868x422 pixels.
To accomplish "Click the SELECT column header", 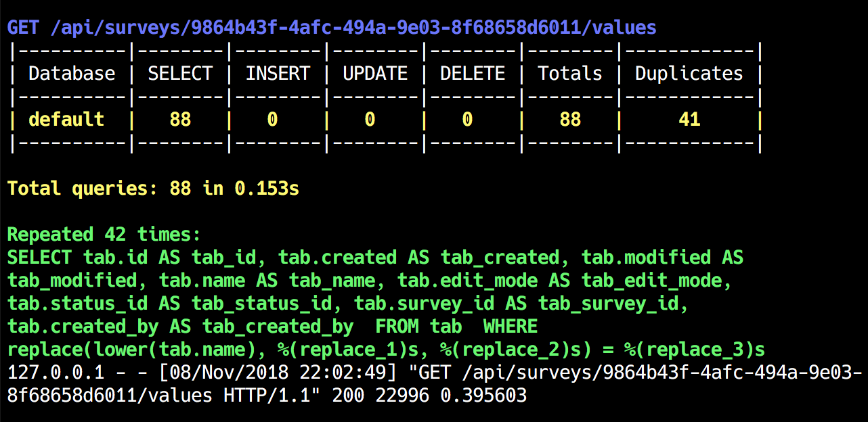I will pos(179,73).
